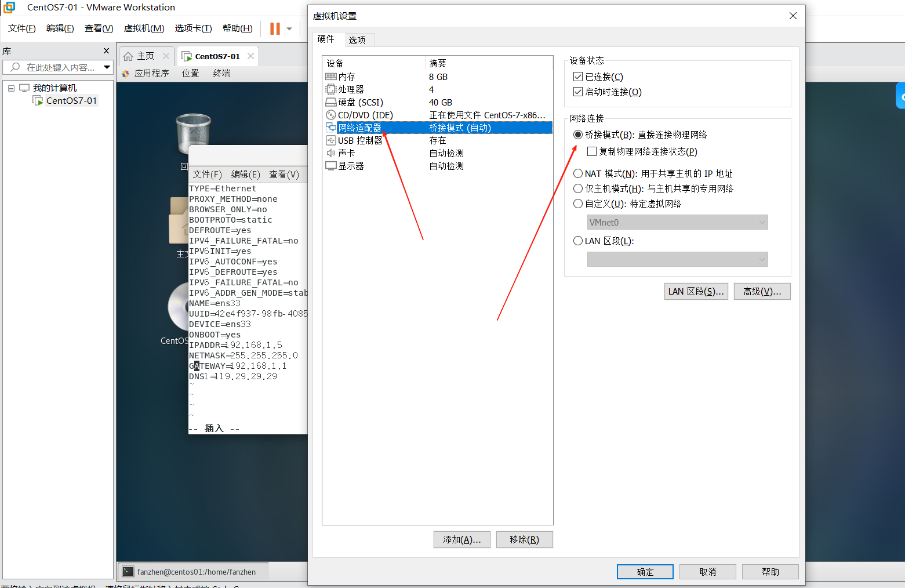
Task: Click the VMware Workstation logo icon
Action: point(9,8)
